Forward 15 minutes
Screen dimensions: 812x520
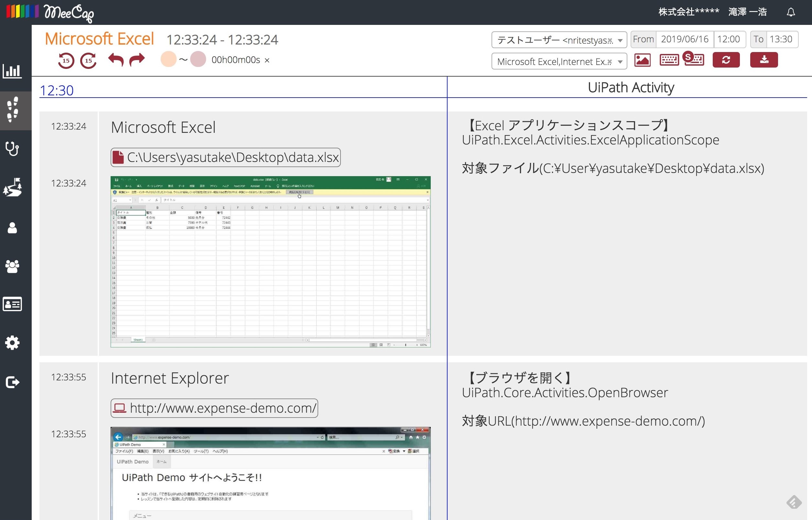coord(89,61)
